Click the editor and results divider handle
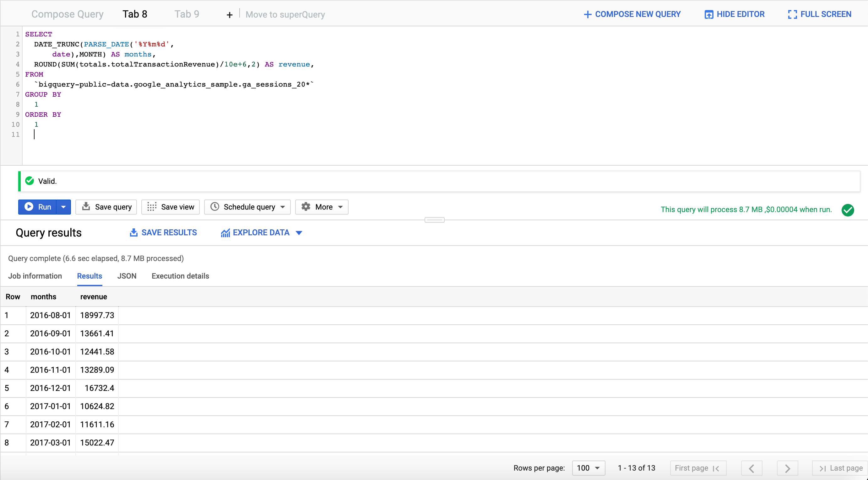Viewport: 868px width, 480px height. coord(434,220)
